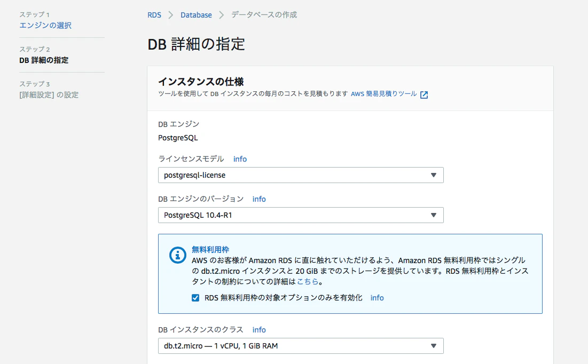
Task: Click the 無料利用枠 heading text
Action: (210, 250)
